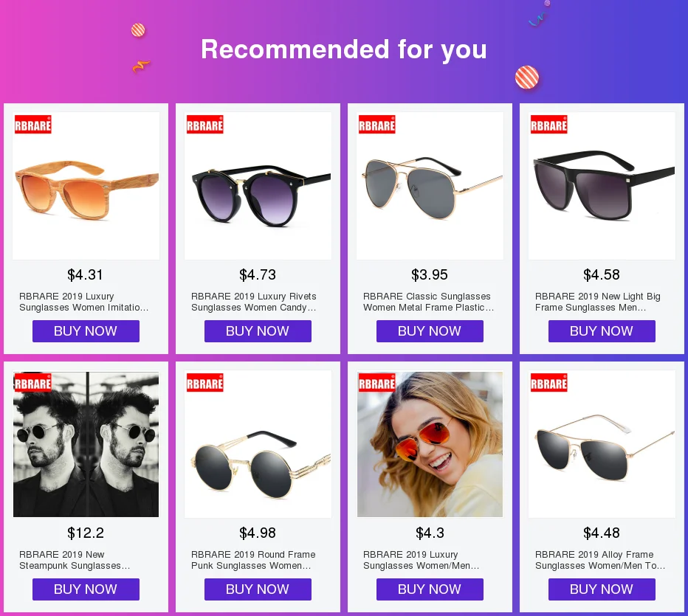
Task: Click BUY NOW under the $4.3 item
Action: [x=430, y=589]
